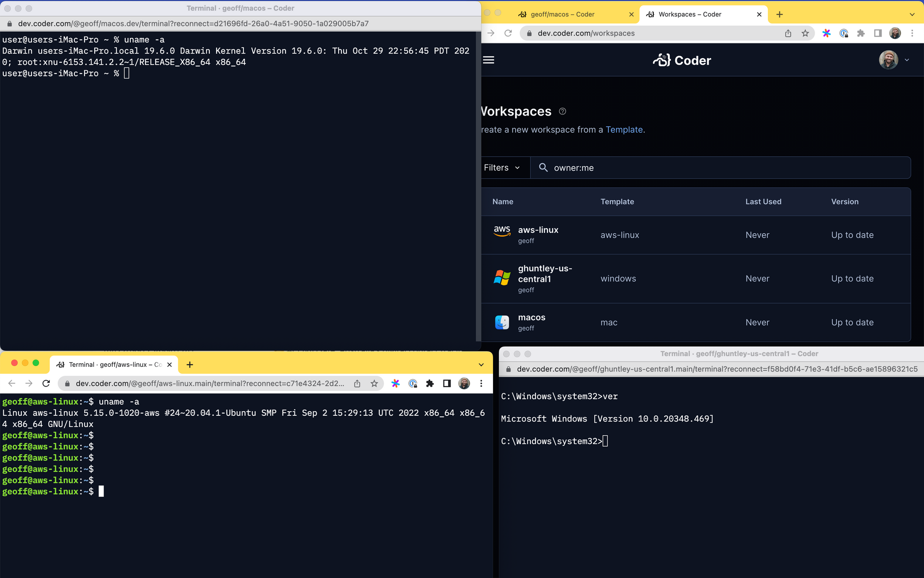Toggle side panel icon in Workspaces browser toolbar
The image size is (924, 578).
(878, 33)
